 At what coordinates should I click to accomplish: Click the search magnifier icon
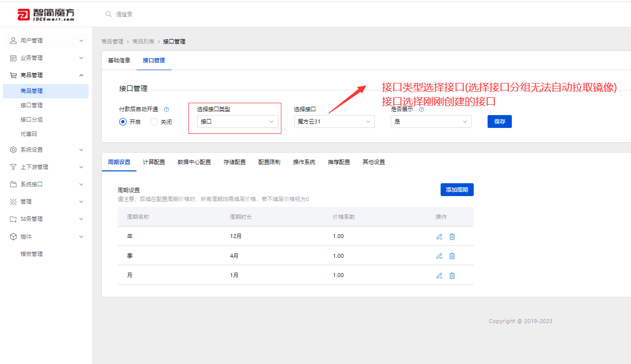tap(109, 14)
